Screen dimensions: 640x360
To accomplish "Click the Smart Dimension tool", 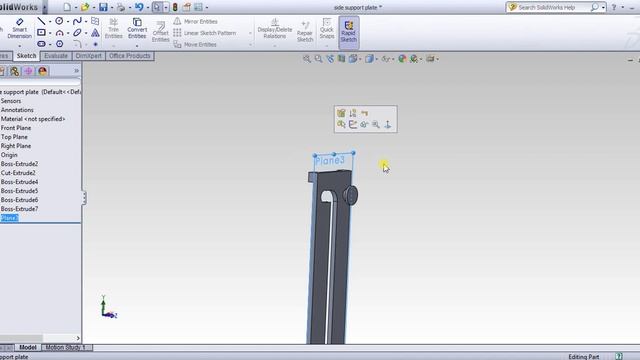I will coord(19,28).
